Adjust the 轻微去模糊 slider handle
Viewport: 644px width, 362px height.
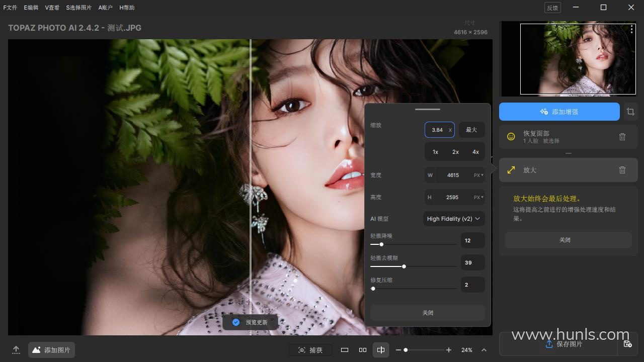point(404,266)
